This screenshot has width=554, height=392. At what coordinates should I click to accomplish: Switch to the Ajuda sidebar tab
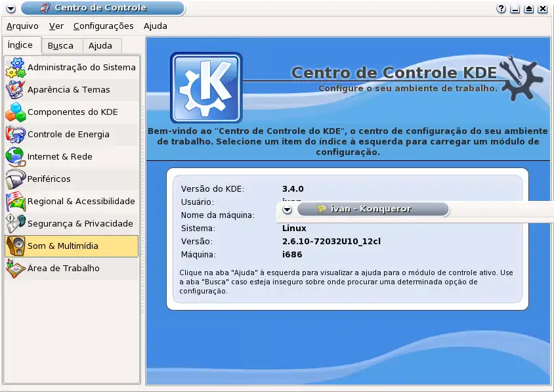[x=100, y=46]
